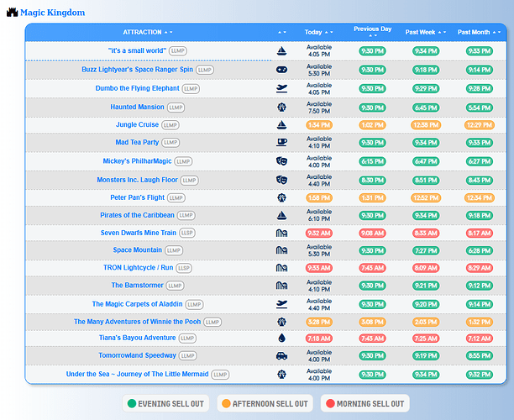This screenshot has width=514, height=420.
Task: Open Peter Pan's Flight attraction link
Action: [x=137, y=197]
